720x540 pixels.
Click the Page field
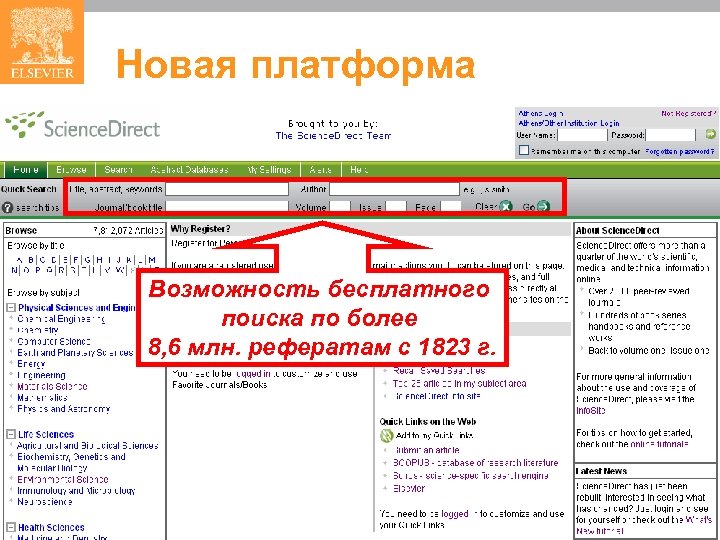[450, 207]
